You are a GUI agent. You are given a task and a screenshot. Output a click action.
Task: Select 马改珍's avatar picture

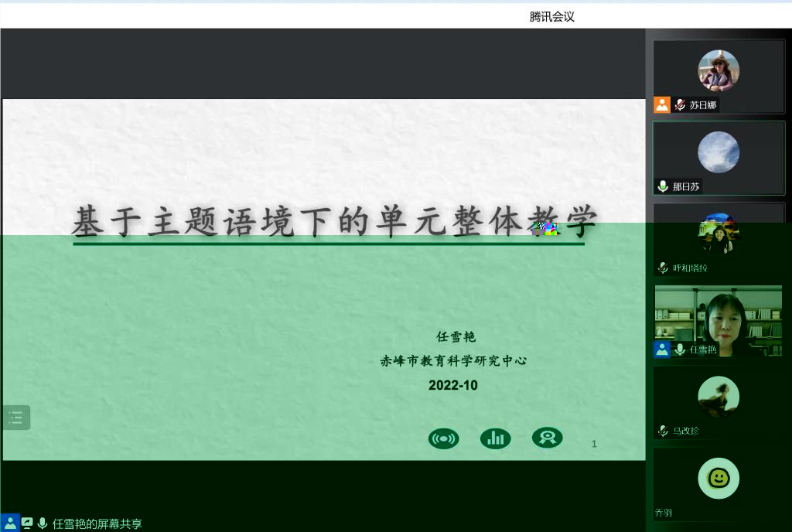(719, 397)
